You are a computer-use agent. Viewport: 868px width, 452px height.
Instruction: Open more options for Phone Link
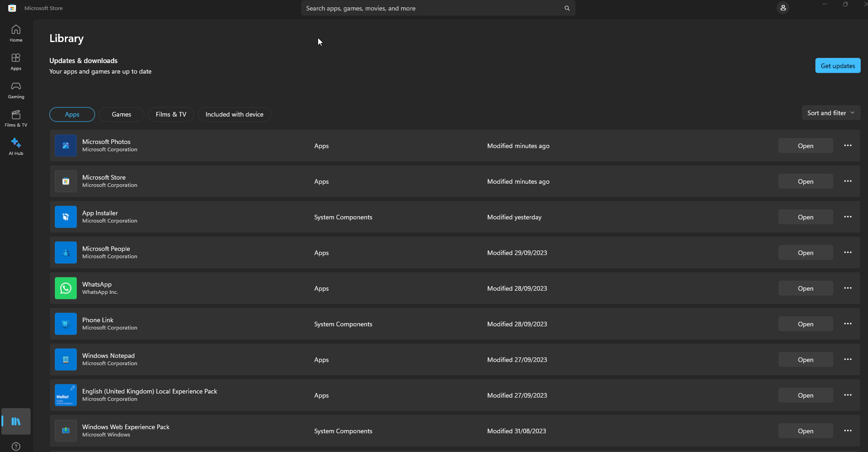(x=848, y=324)
